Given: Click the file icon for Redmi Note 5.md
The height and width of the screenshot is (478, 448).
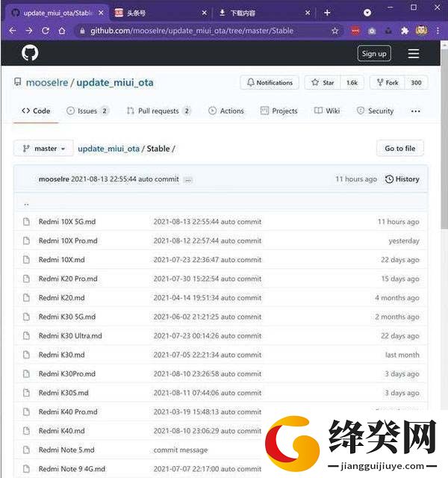Looking at the screenshot, I should [x=27, y=450].
